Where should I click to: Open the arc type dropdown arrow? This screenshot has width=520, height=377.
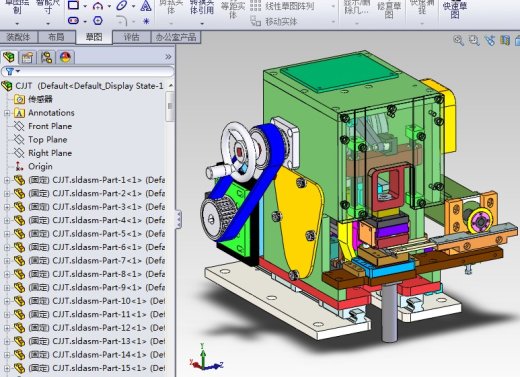(109, 6)
